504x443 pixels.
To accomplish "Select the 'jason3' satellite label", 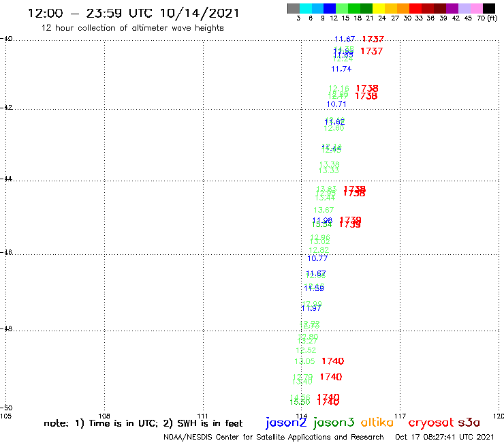I will [x=334, y=423].
